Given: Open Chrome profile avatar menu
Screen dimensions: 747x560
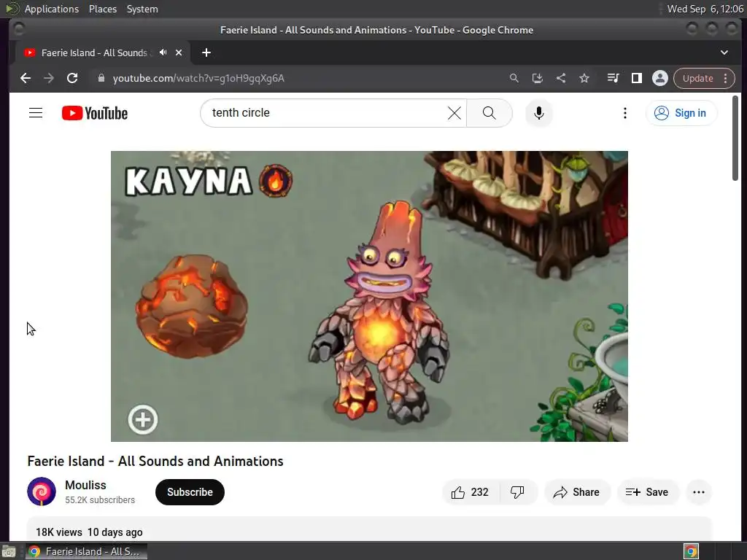Looking at the screenshot, I should [659, 78].
